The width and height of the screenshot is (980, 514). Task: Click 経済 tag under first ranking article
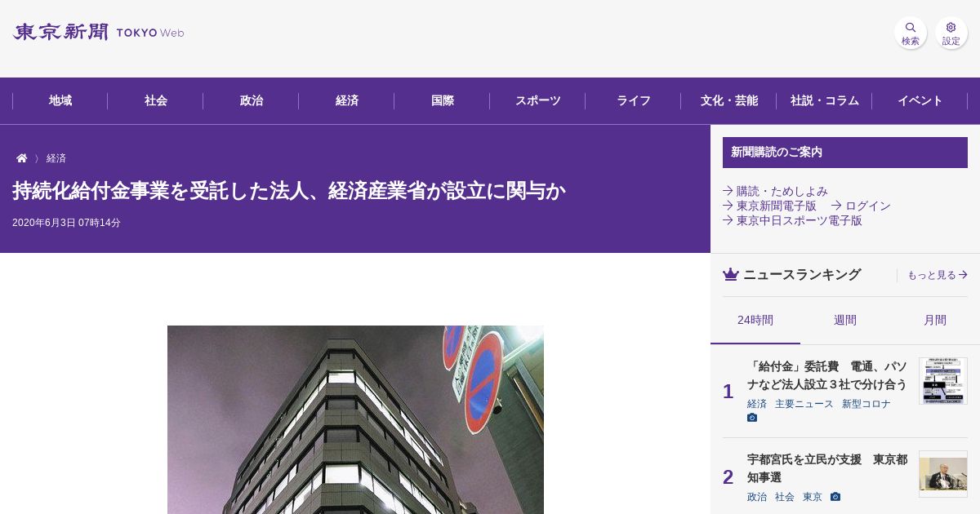757,404
